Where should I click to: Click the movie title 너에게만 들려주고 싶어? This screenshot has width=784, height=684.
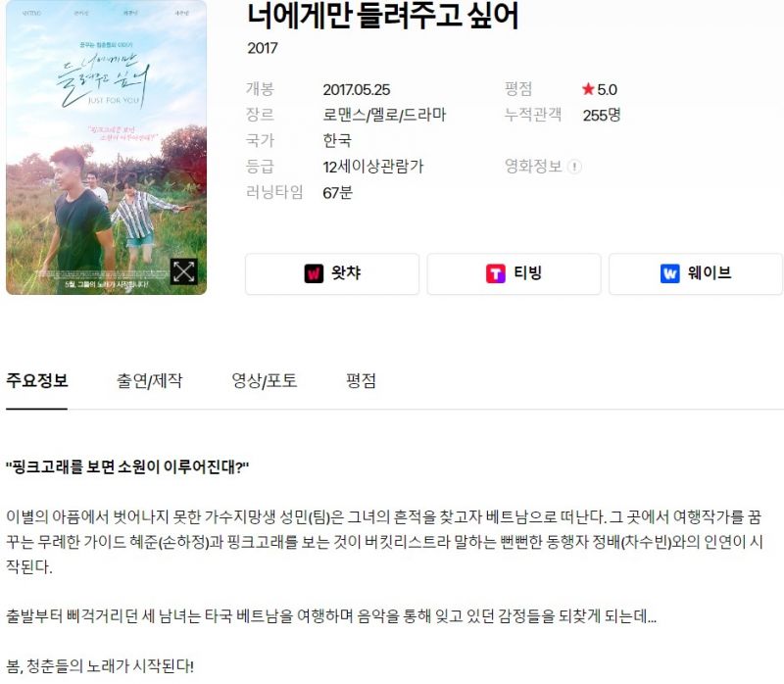[x=382, y=15]
